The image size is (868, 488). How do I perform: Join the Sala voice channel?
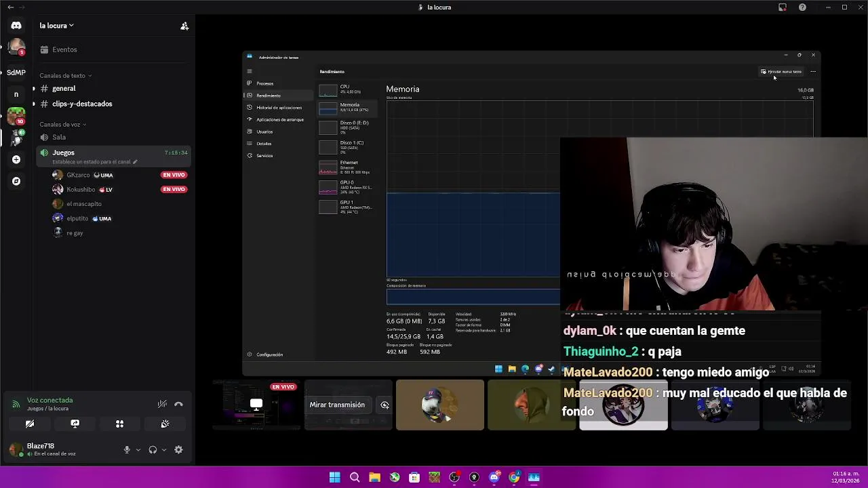[x=114, y=138]
